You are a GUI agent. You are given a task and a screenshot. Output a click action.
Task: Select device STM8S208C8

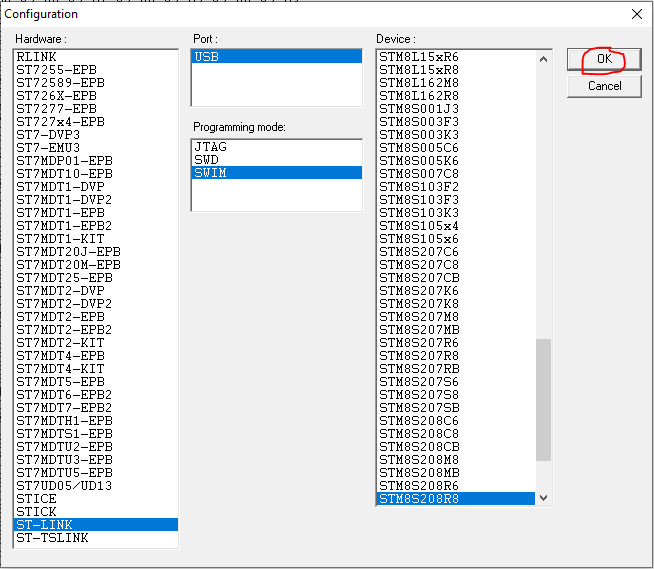(x=456, y=433)
